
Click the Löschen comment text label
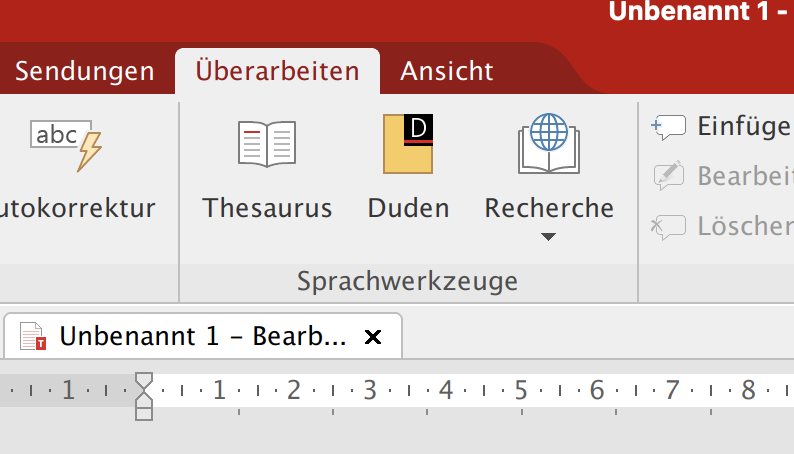click(x=745, y=226)
